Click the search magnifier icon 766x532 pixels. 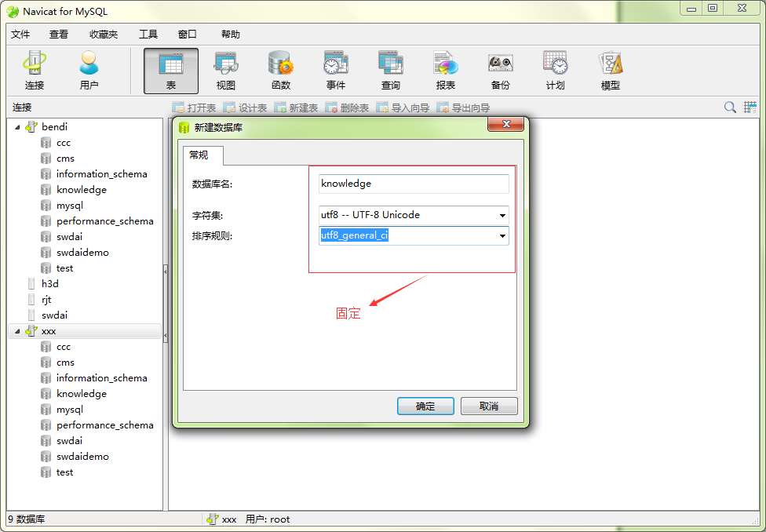[730, 107]
